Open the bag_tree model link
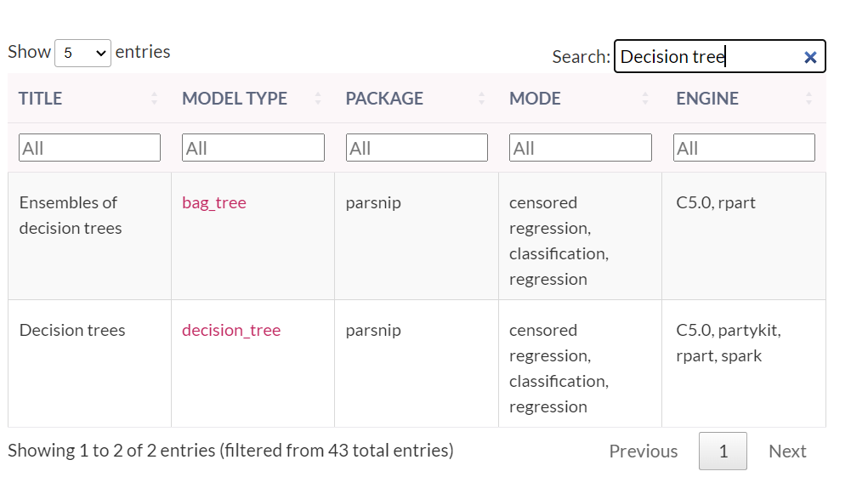Viewport: 868px width, 494px height. pyautogui.click(x=214, y=202)
